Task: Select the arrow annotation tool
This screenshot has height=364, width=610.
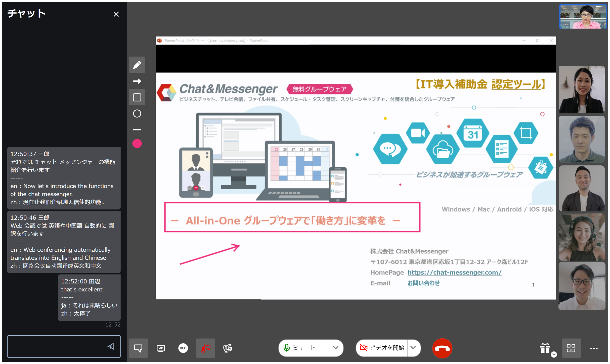Action: (x=137, y=81)
